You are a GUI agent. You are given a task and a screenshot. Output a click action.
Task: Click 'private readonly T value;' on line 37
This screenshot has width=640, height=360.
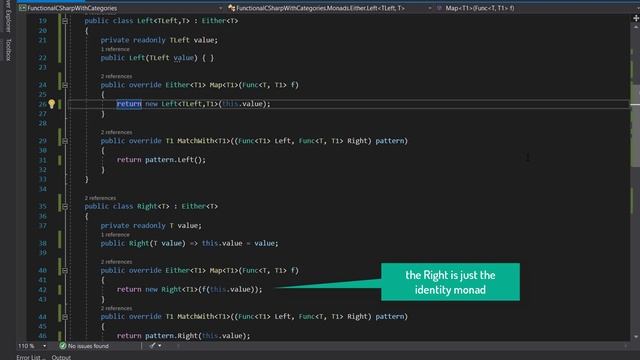tap(151, 225)
